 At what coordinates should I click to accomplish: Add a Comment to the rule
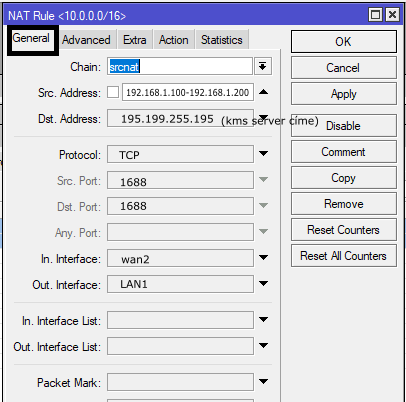[x=344, y=152]
